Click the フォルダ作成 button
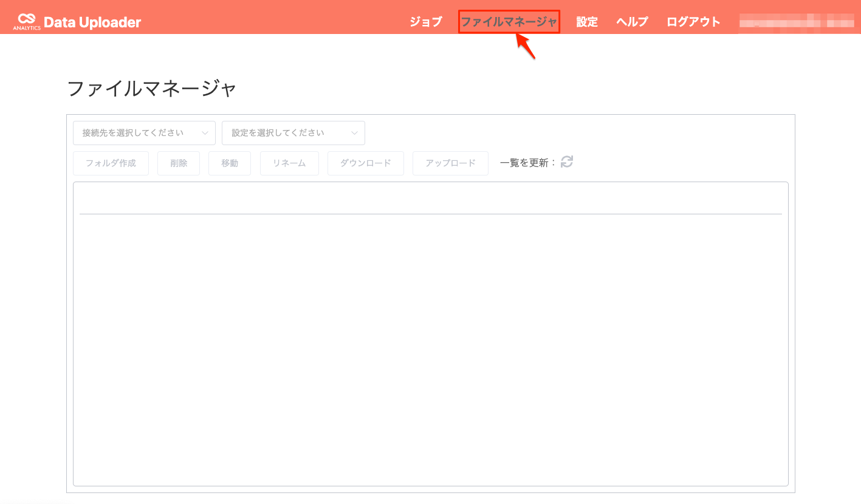The image size is (861, 504). point(111,163)
